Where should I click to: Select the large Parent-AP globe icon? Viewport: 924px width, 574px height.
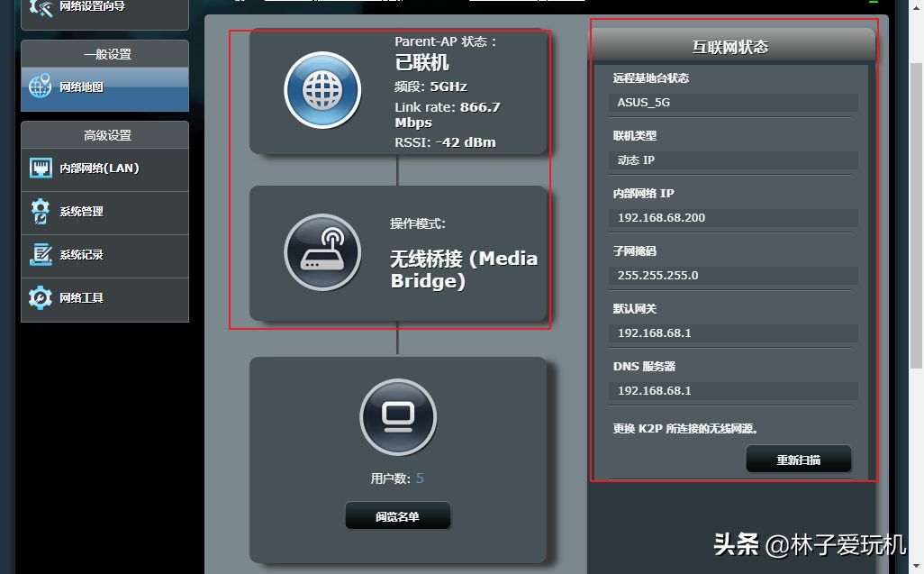(322, 91)
